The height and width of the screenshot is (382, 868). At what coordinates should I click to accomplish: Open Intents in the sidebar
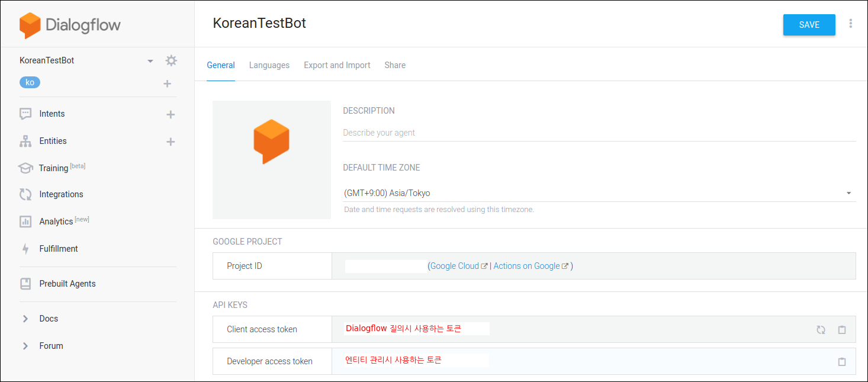[52, 114]
